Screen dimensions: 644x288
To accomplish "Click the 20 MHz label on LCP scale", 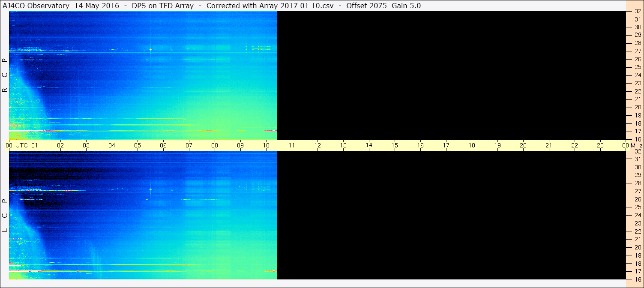I will (638, 247).
